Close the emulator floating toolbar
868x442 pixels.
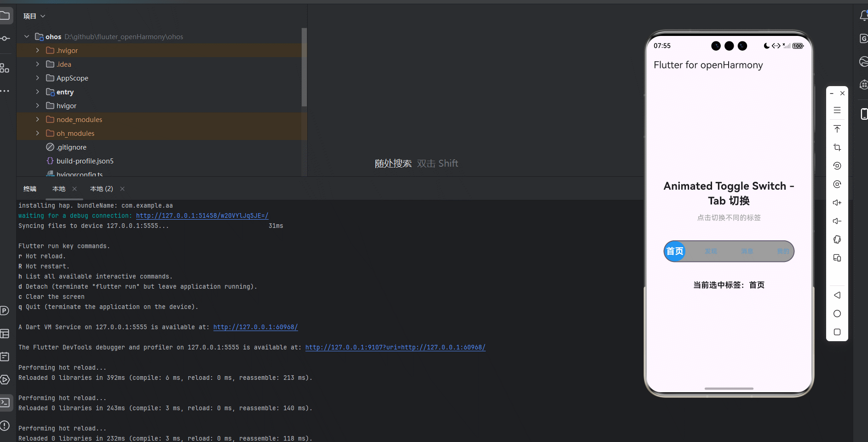[x=842, y=93]
